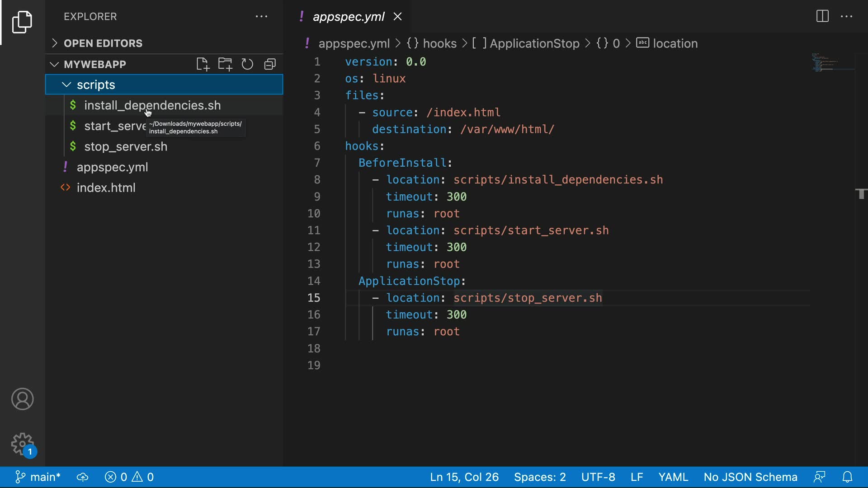This screenshot has width=868, height=488.
Task: Collapse all folders in Explorer
Action: click(x=270, y=64)
